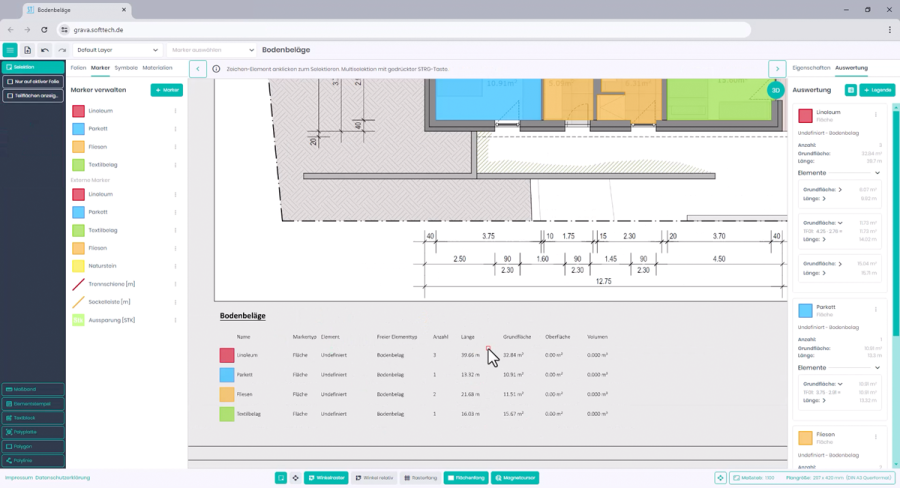Click the redo arrow icon
The width and height of the screenshot is (900, 488).
pyautogui.click(x=61, y=50)
